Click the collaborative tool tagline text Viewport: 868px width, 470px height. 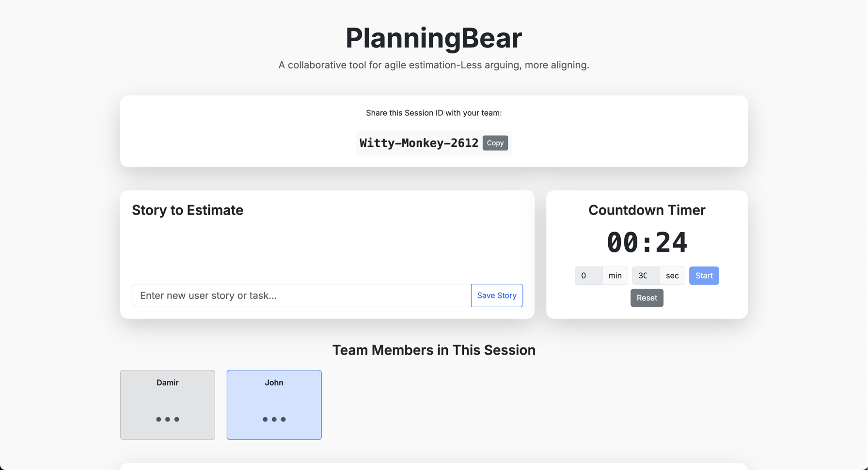tap(434, 64)
